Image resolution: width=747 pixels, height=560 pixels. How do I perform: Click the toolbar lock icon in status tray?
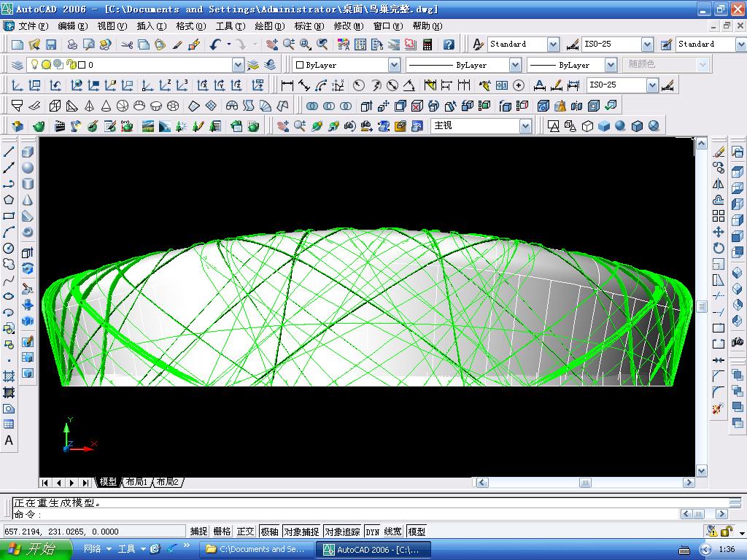[727, 531]
